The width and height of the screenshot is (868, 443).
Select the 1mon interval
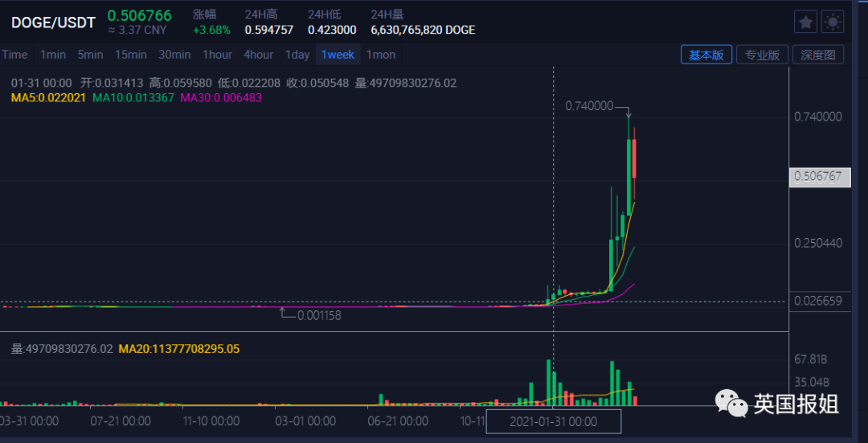(x=381, y=54)
